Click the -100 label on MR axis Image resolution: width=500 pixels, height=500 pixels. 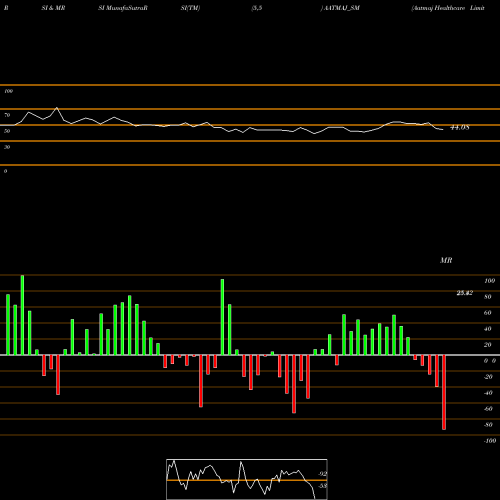490,441
